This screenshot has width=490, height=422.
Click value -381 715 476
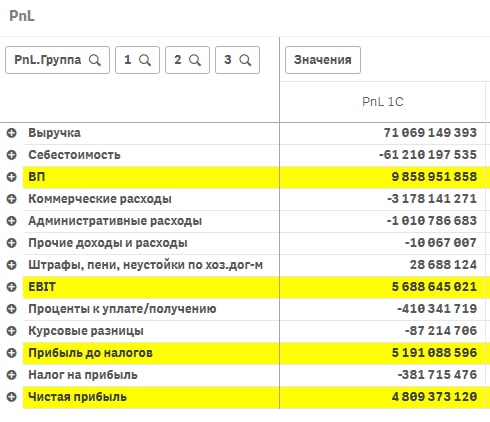point(437,375)
